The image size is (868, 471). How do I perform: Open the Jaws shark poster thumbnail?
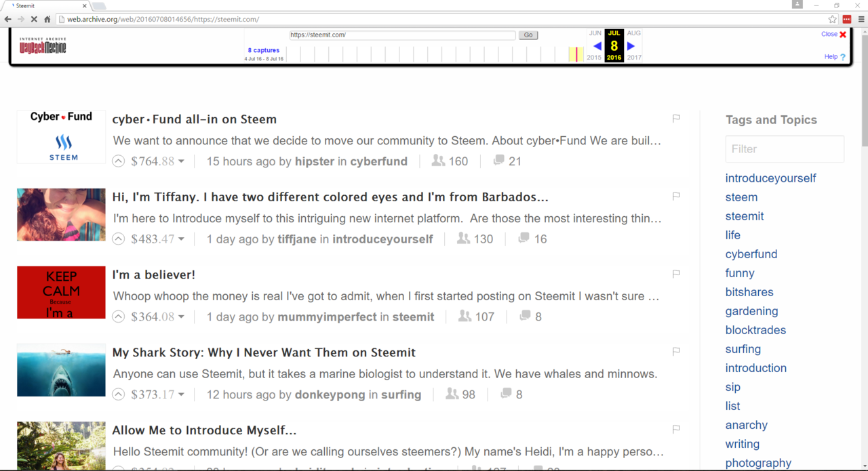(61, 370)
